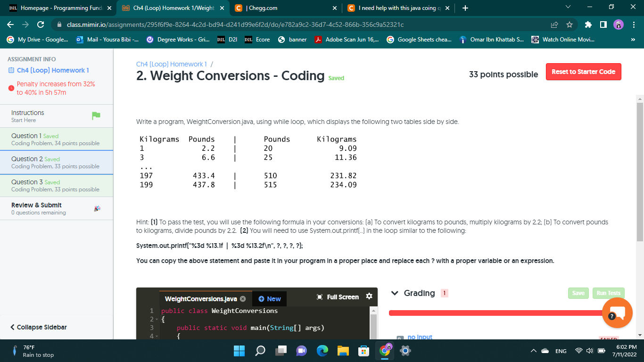Open the clock showing 6:02 PM

click(624, 351)
